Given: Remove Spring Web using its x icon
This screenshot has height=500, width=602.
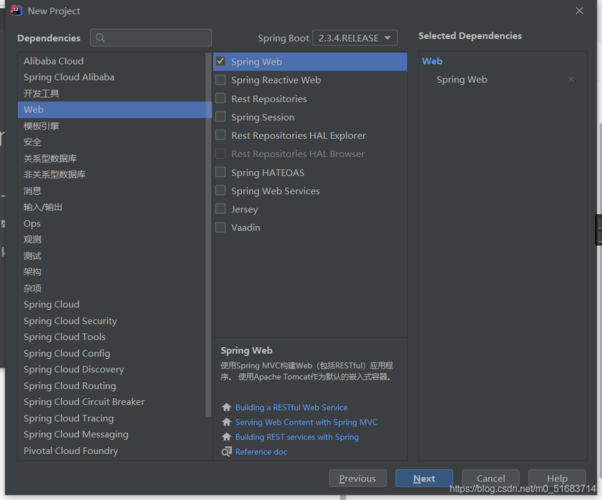Looking at the screenshot, I should (571, 79).
